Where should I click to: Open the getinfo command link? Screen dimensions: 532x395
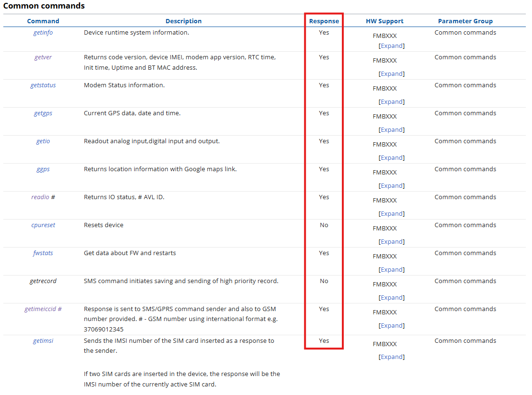[43, 33]
